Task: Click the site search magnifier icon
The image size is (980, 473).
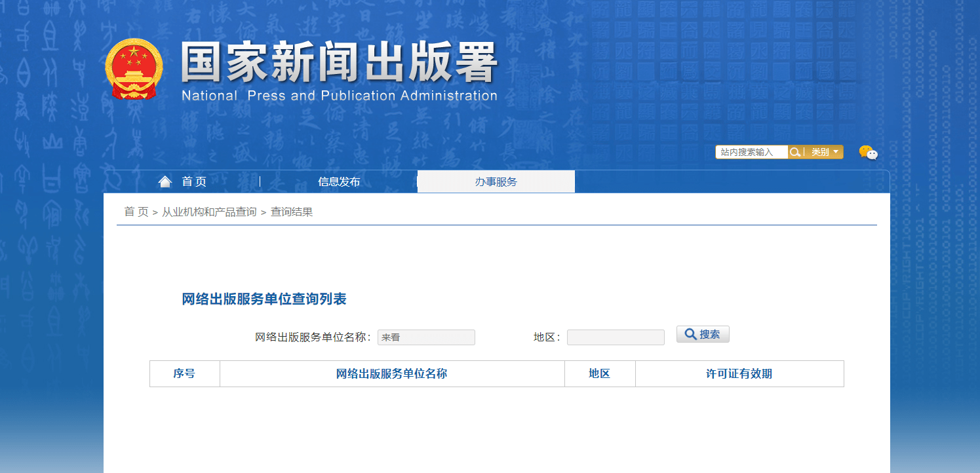Action: point(794,152)
